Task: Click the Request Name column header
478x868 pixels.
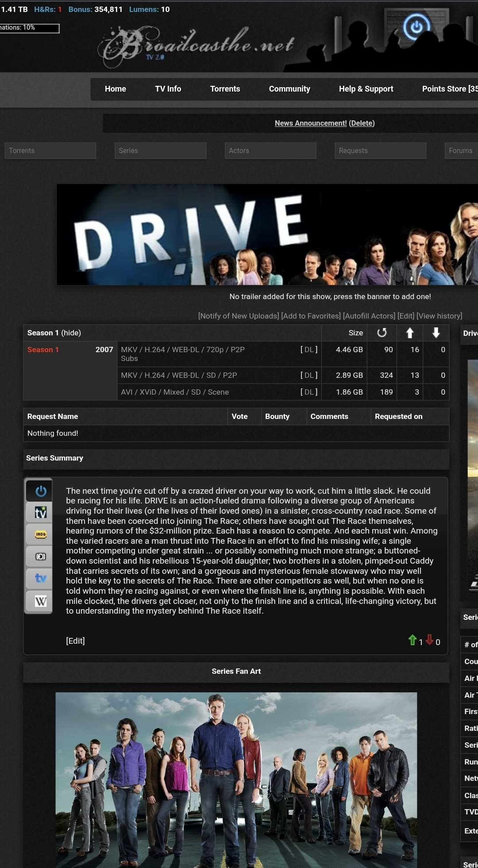Action: (x=53, y=416)
